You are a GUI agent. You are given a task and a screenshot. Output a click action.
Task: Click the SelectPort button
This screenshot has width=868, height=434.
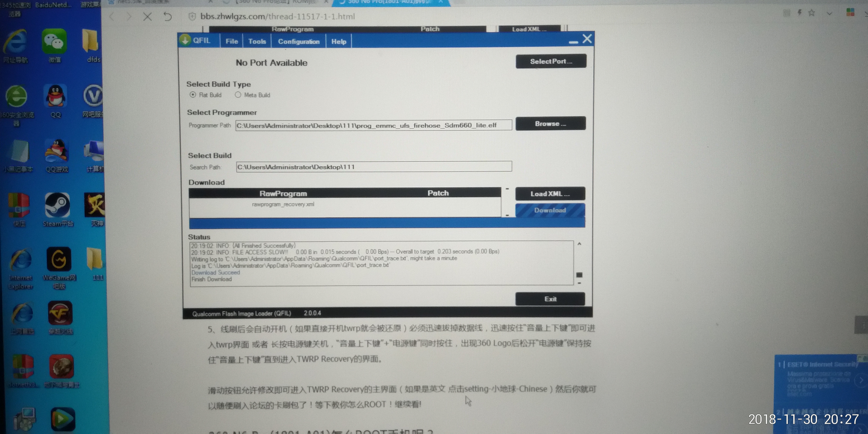551,61
